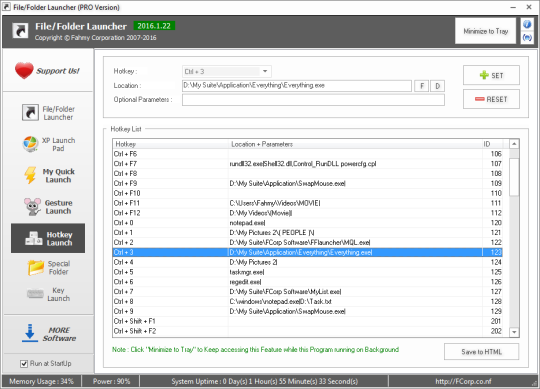Open the Hotkey combo box dropdown

(265, 71)
